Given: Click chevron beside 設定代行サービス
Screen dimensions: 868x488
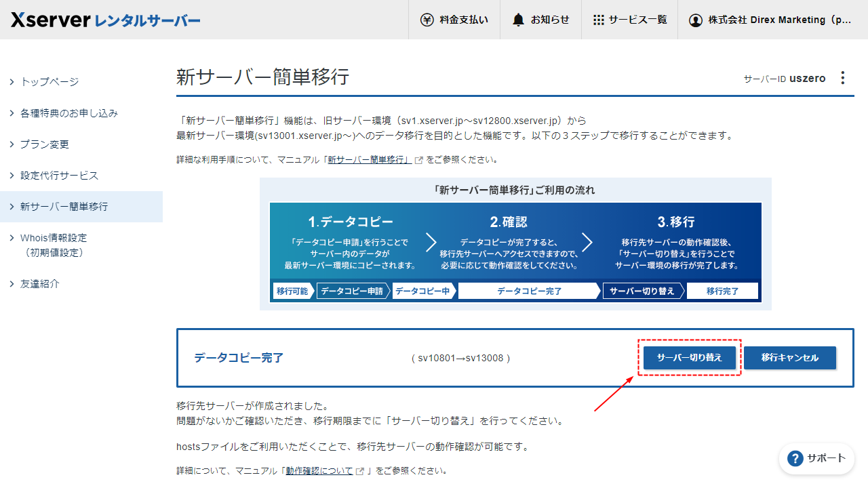Looking at the screenshot, I should [x=12, y=176].
